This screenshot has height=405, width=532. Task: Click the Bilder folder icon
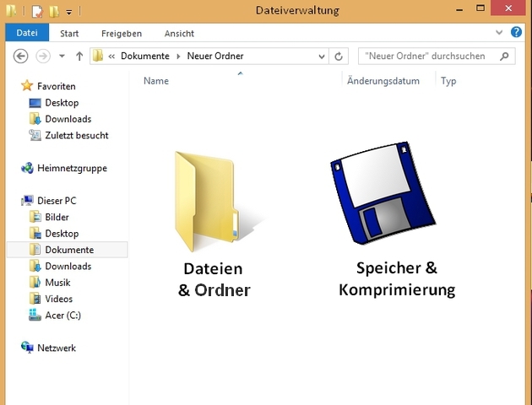coord(35,217)
